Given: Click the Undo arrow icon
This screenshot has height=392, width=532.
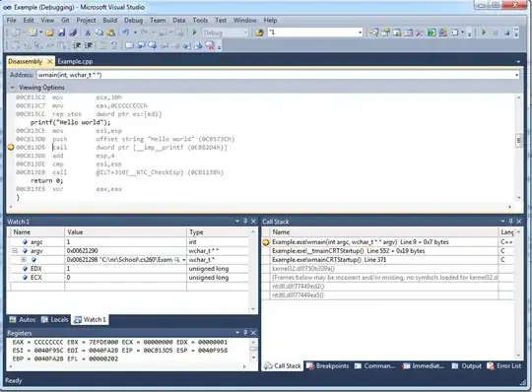Looking at the screenshot, I should pos(126,33).
